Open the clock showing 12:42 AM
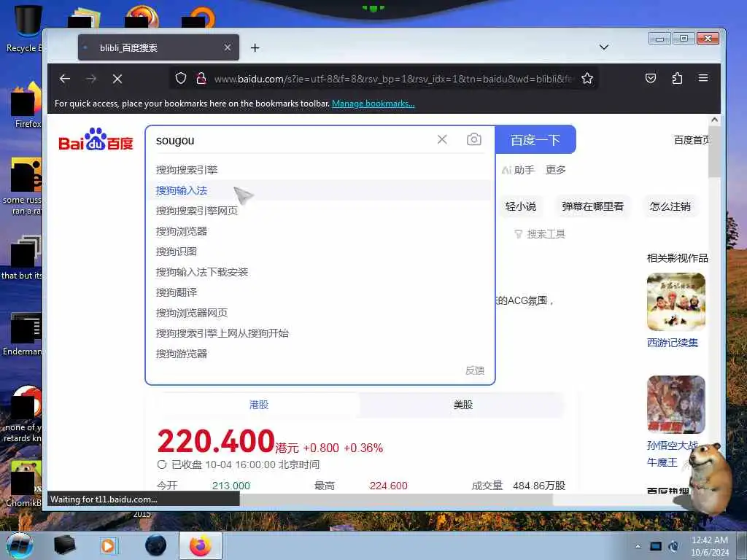The height and width of the screenshot is (560, 747). pos(709,545)
